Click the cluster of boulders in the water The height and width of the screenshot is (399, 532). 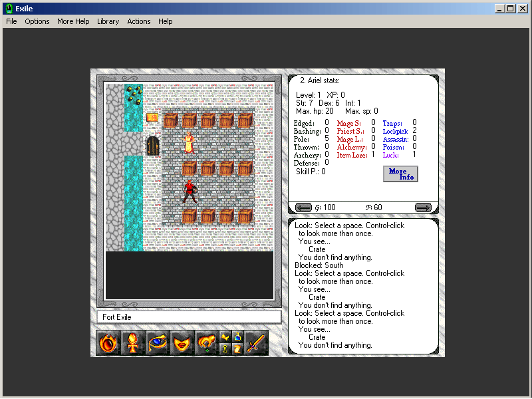point(134,94)
